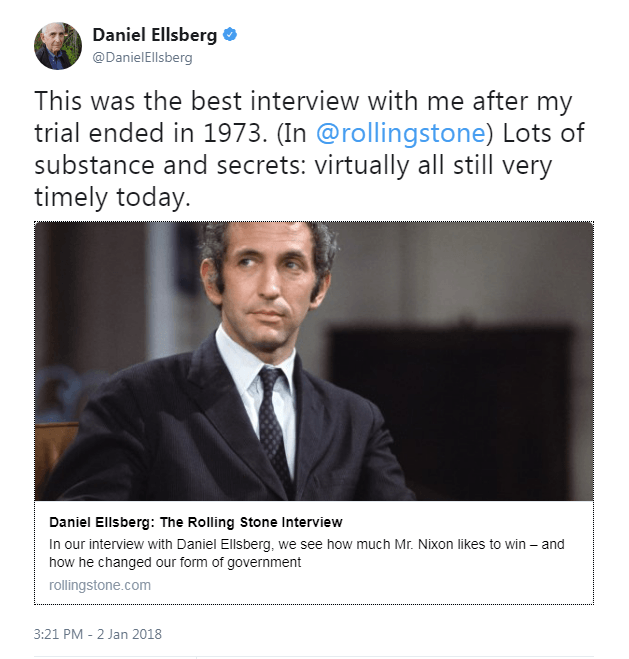Screen dimensions: 629x659
Task: Click the blue verified badge
Action: [230, 35]
